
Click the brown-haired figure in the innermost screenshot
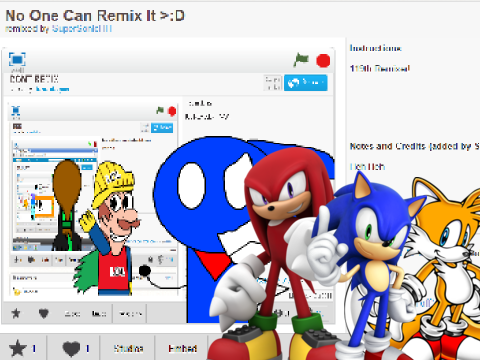coord(67,205)
